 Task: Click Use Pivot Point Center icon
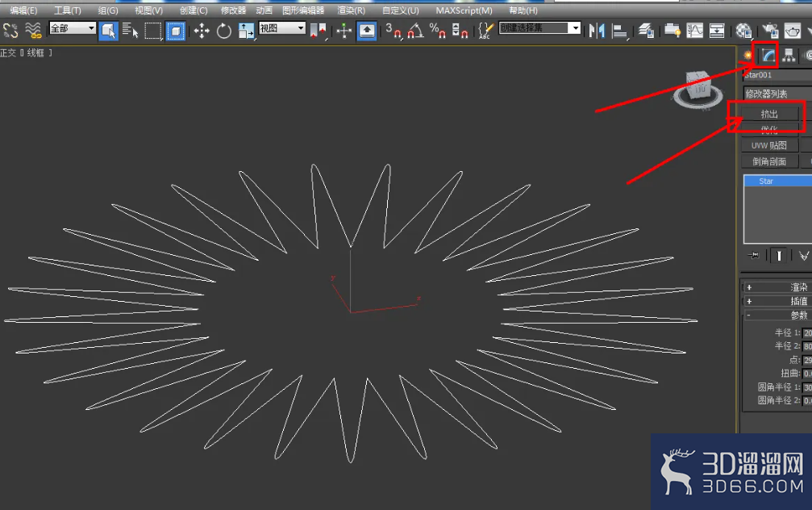(318, 31)
